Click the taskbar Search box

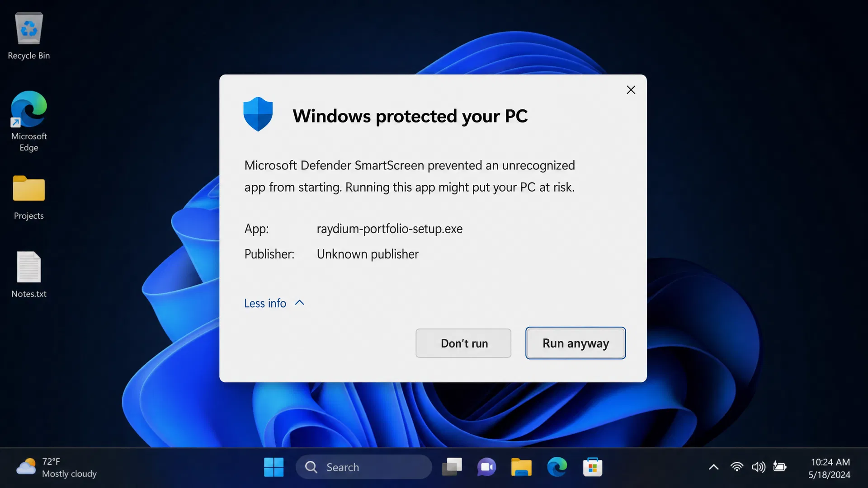click(363, 467)
